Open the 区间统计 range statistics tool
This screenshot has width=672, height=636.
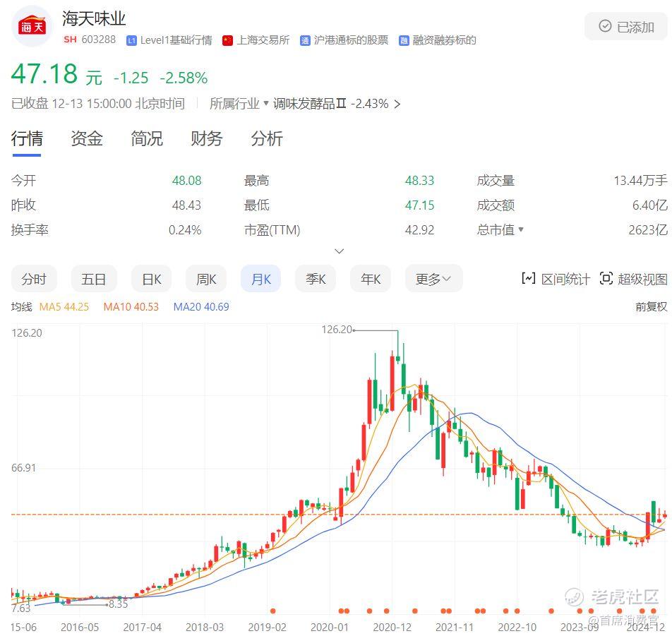click(x=556, y=279)
